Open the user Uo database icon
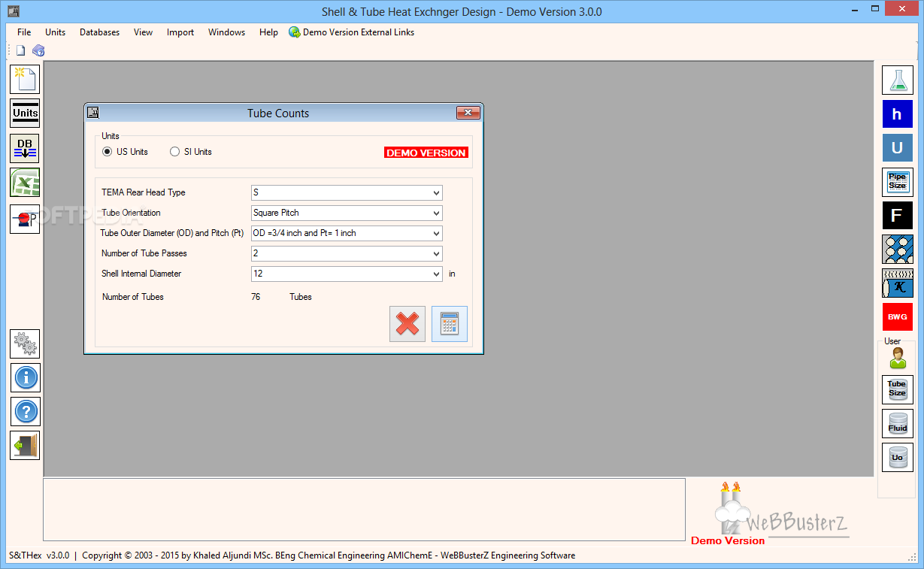Screen dimensions: 924x569 click(898, 457)
